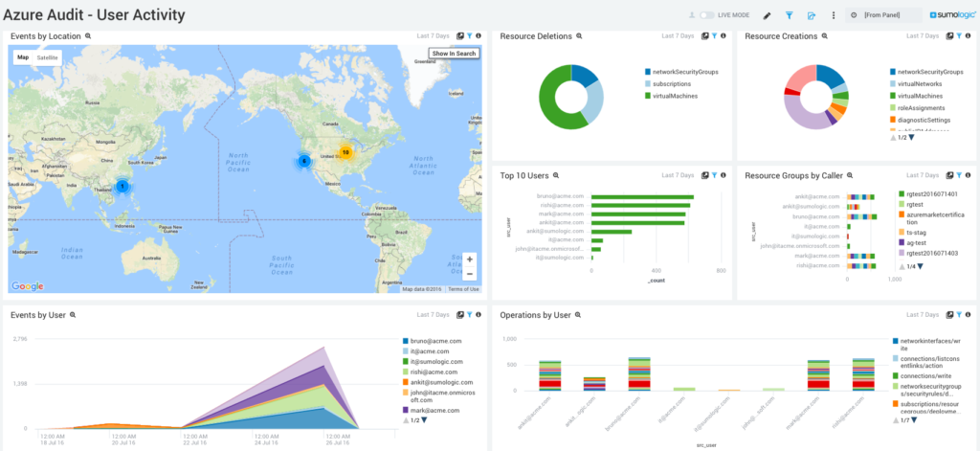Viewport: 980px width, 451px height.
Task: Toggle roleAssignments in Resource Creations legend
Action: coord(917,107)
